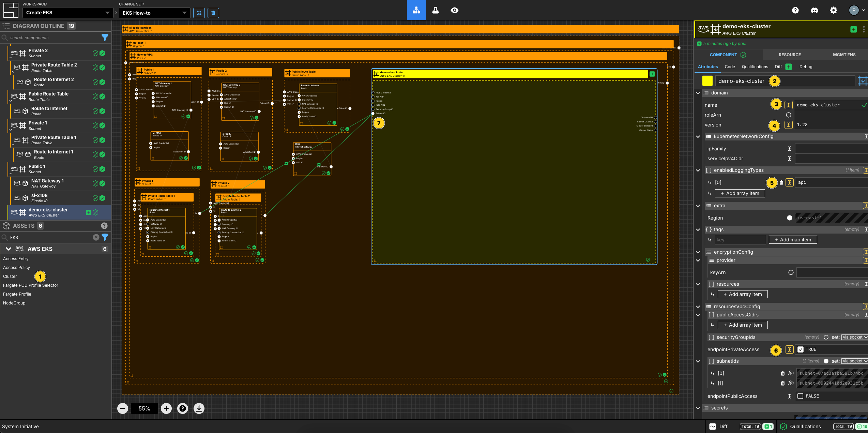The image size is (868, 433).
Task: Collapse the enabledLoggingTypes section
Action: point(698,170)
